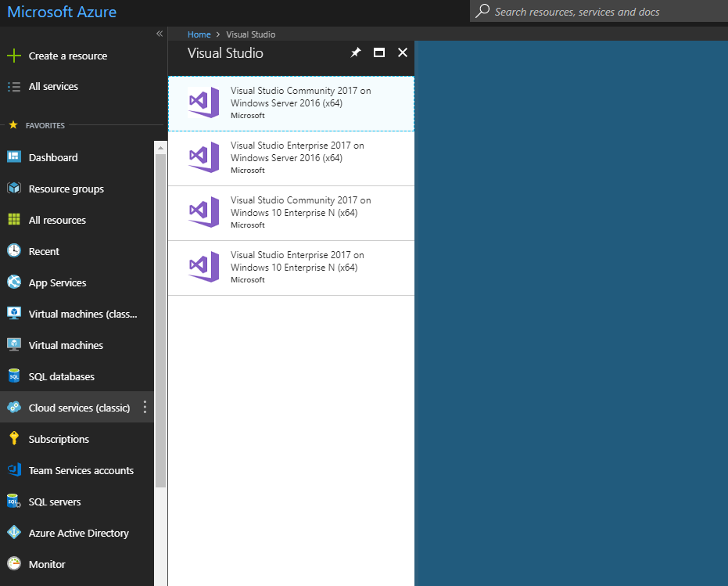Open the Resource groups cube icon
Screen dimensions: 728x586
click(14, 189)
